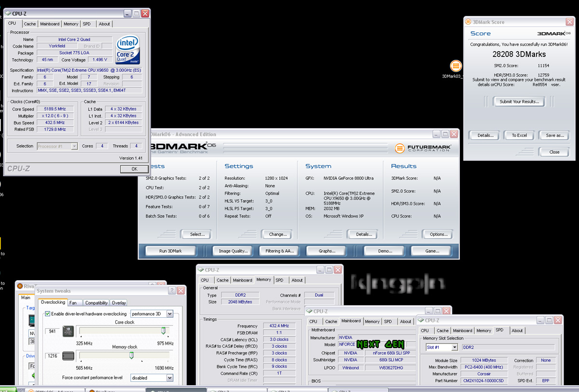Select Mainboard tab in the CPU-Z SPD window
The width and height of the screenshot is (579, 392).
tap(462, 331)
